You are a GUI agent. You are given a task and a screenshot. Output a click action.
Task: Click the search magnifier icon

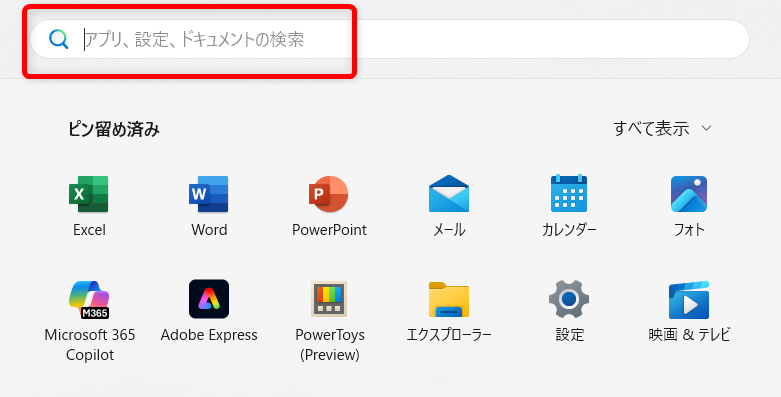click(x=59, y=39)
